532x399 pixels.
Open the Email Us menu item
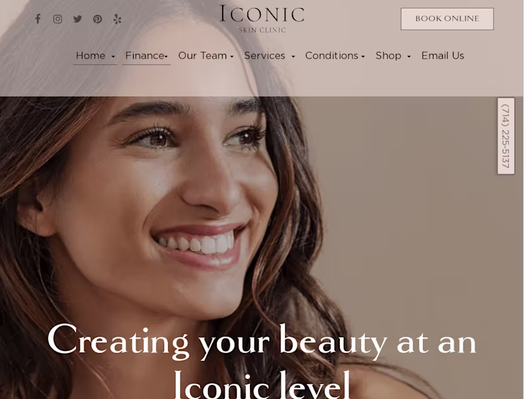pos(442,56)
